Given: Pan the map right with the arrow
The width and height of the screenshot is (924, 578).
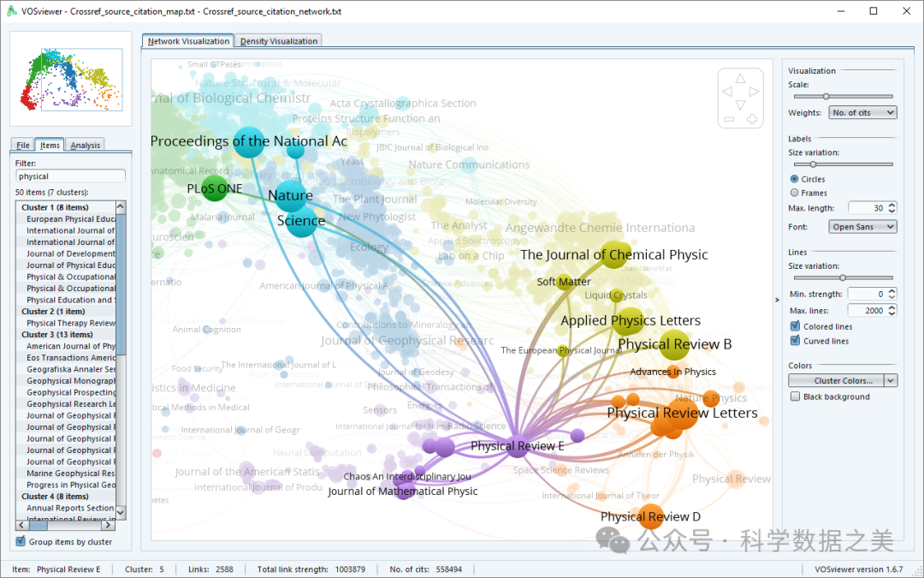Looking at the screenshot, I should click(754, 92).
